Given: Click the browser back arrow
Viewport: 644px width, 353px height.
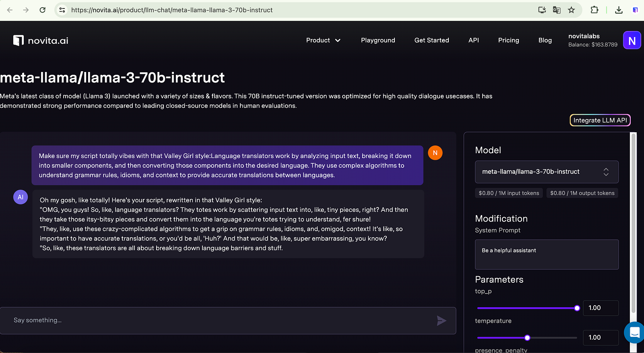Looking at the screenshot, I should click(10, 10).
